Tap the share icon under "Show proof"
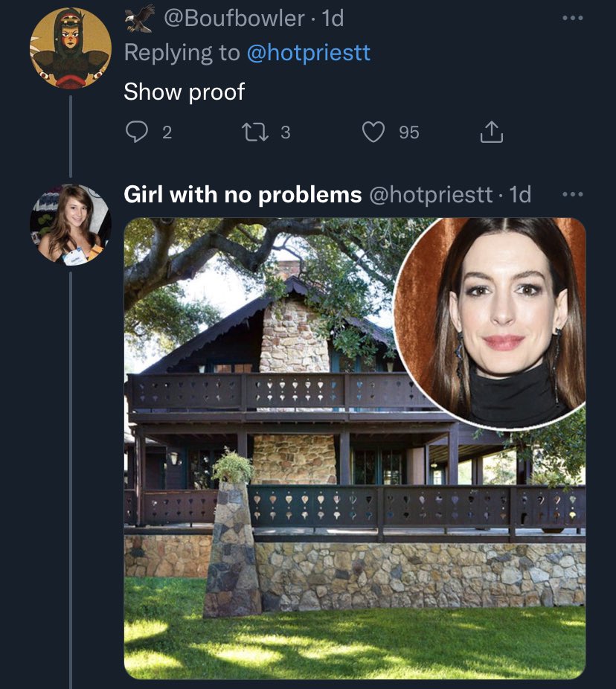Image resolution: width=616 pixels, height=689 pixels. pos(492,132)
